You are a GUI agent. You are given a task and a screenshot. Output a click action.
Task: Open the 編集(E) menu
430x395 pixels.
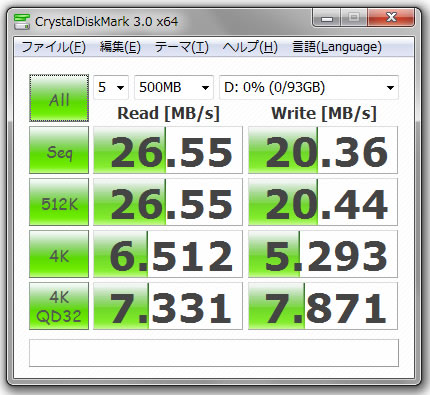coord(120,47)
